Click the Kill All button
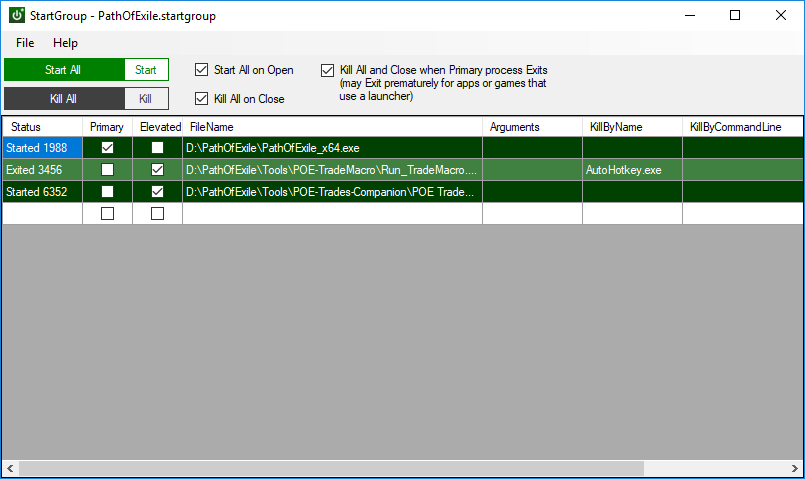 (x=64, y=99)
